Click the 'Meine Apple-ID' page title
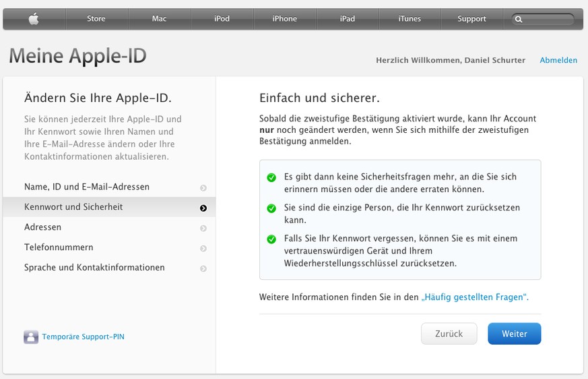The image size is (588, 379). pyautogui.click(x=77, y=55)
